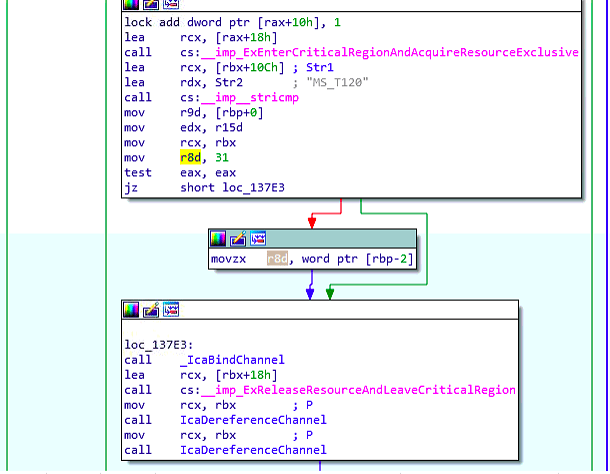Click the edit pencil icon on the movzx node
The image size is (610, 474).
click(x=238, y=239)
